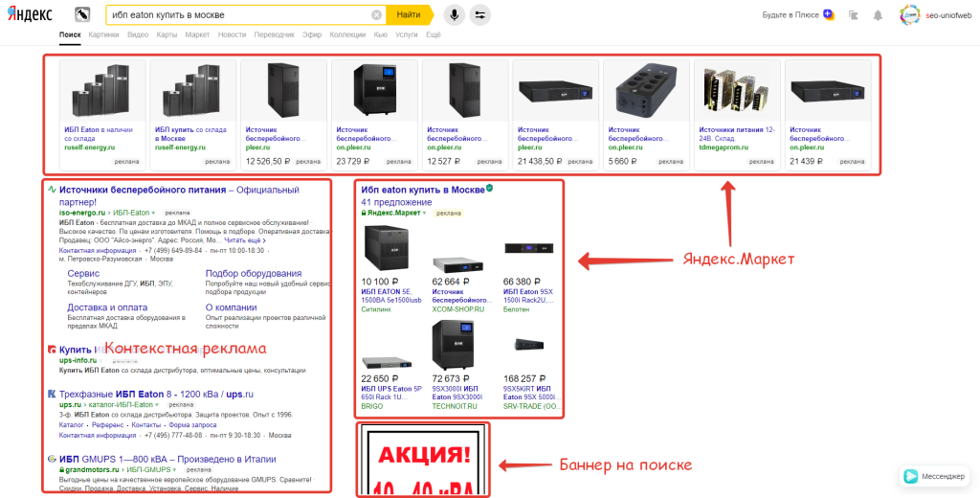
Task: Open product card priced 5 660 ₽
Action: tap(646, 115)
